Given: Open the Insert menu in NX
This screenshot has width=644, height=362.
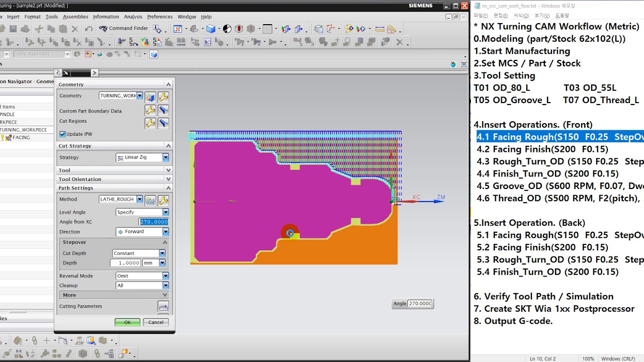Looking at the screenshot, I should click(x=13, y=17).
